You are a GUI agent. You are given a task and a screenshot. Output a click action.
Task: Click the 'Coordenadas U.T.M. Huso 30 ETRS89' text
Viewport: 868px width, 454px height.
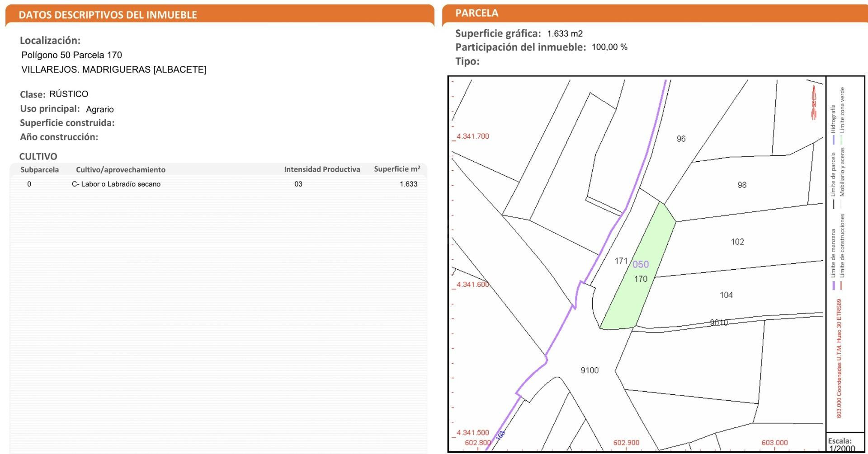[839, 348]
